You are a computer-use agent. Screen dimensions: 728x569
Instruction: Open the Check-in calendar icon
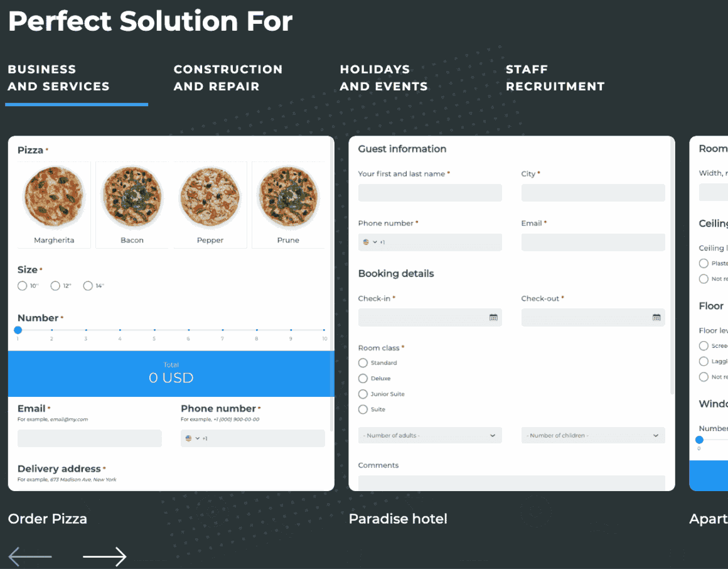pos(493,318)
